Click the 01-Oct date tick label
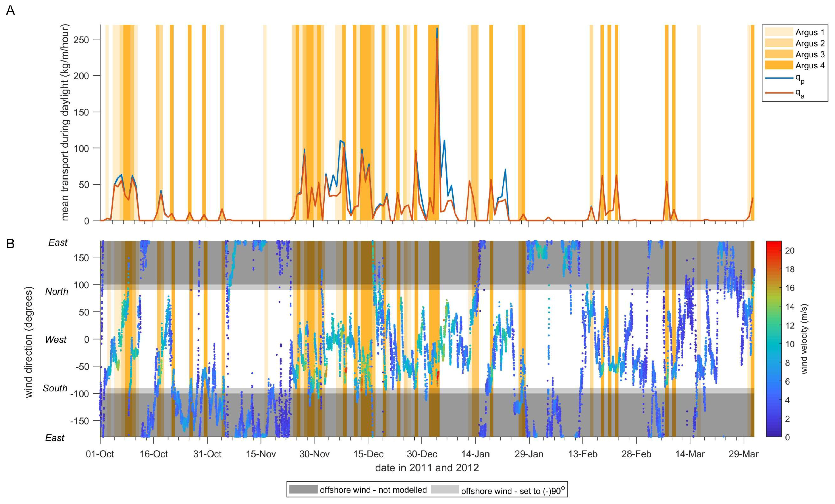The width and height of the screenshot is (835, 504). point(100,454)
